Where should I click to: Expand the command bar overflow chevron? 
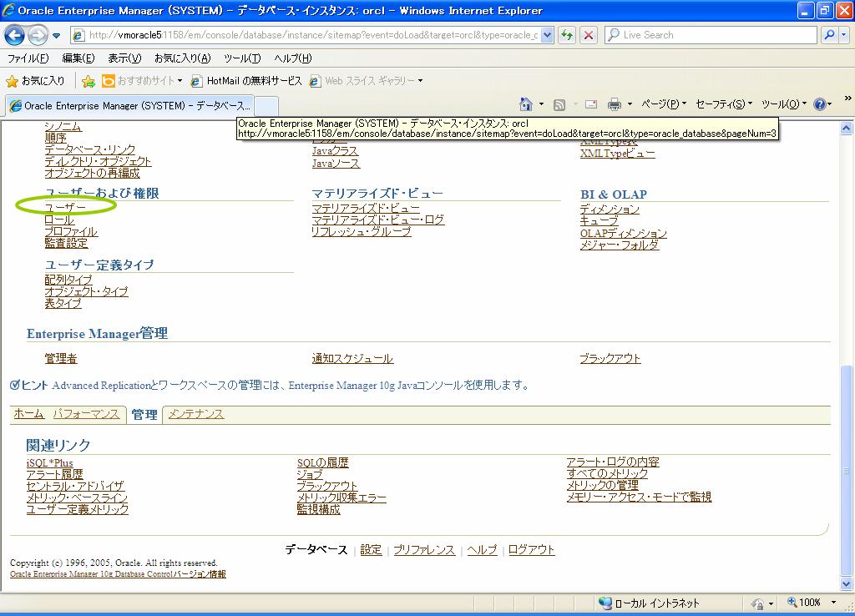[847, 98]
